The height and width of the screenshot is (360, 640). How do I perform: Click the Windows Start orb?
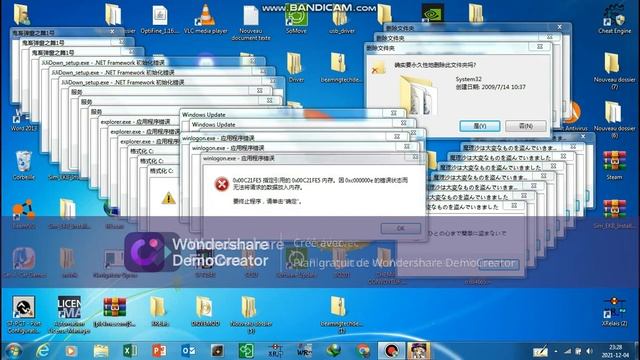point(13,351)
